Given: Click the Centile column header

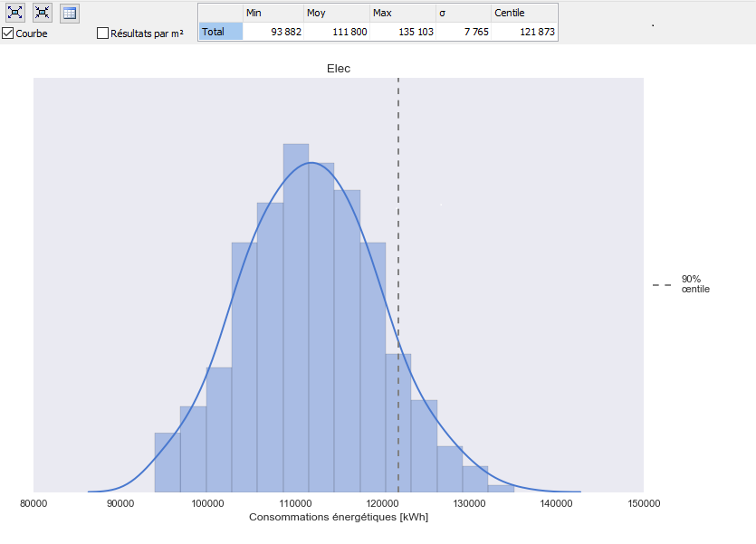Looking at the screenshot, I should 524,13.
